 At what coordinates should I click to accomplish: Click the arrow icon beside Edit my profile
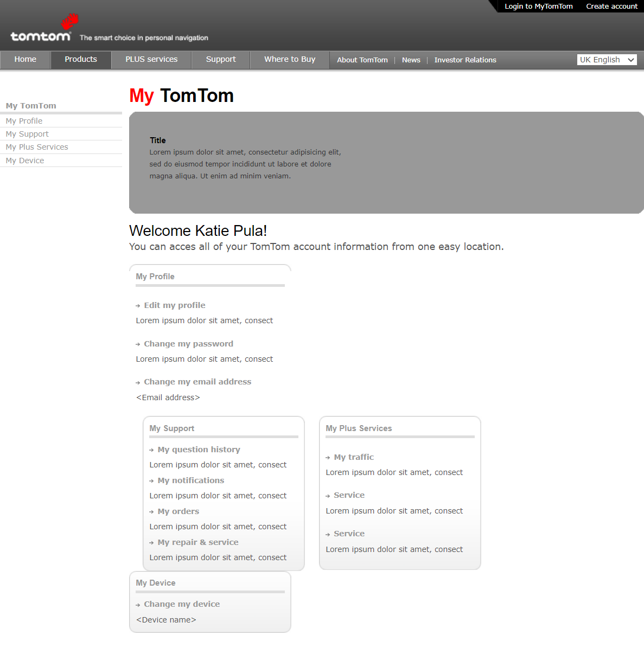tap(138, 306)
